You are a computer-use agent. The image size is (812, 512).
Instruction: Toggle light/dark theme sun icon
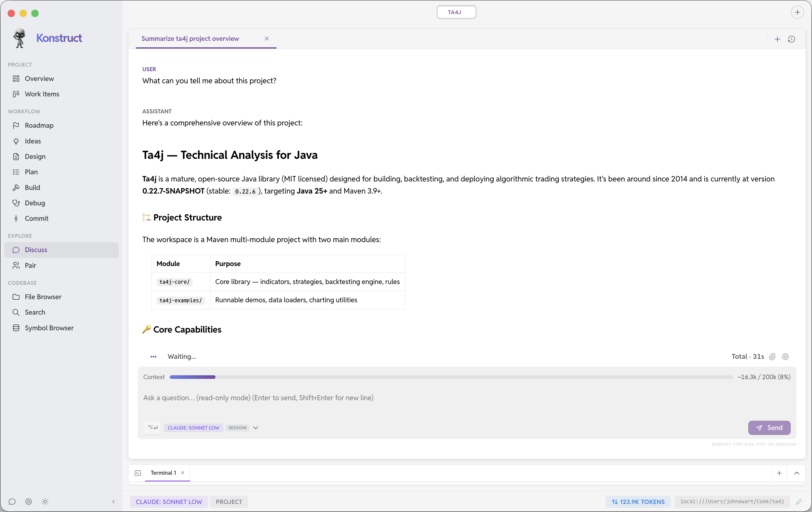[45, 501]
